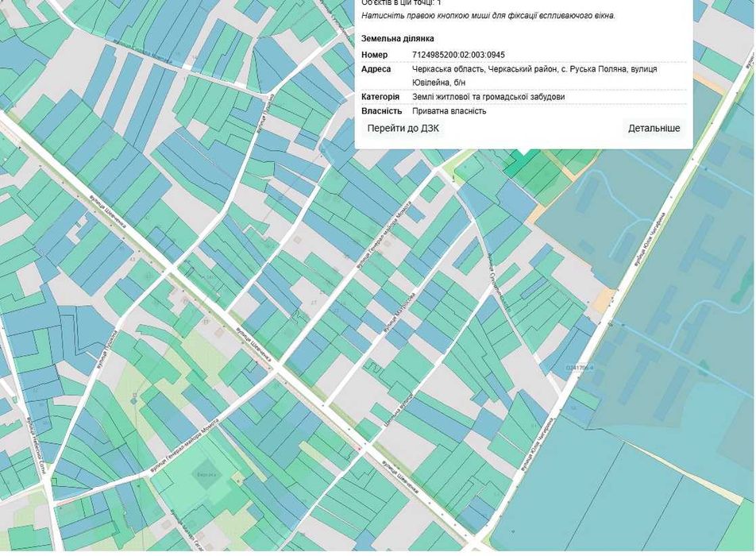Click the вулиця Сухомлинського label right of Матросова
This screenshot has height=556, width=756.
coord(499,282)
